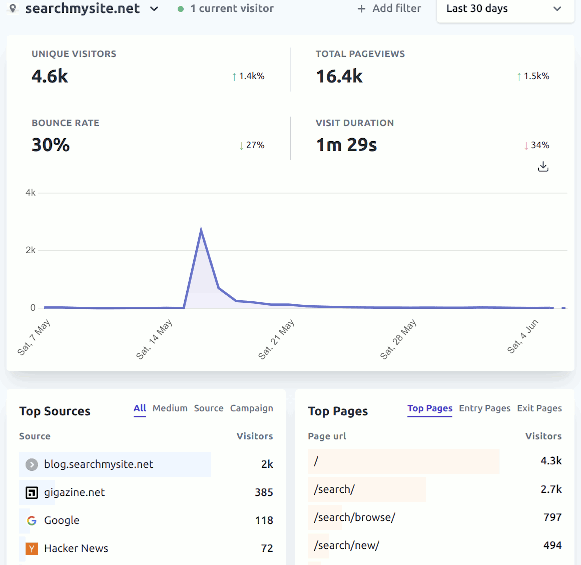Click the Sat, 28 May axis label
The width and height of the screenshot is (581, 565).
398,339
